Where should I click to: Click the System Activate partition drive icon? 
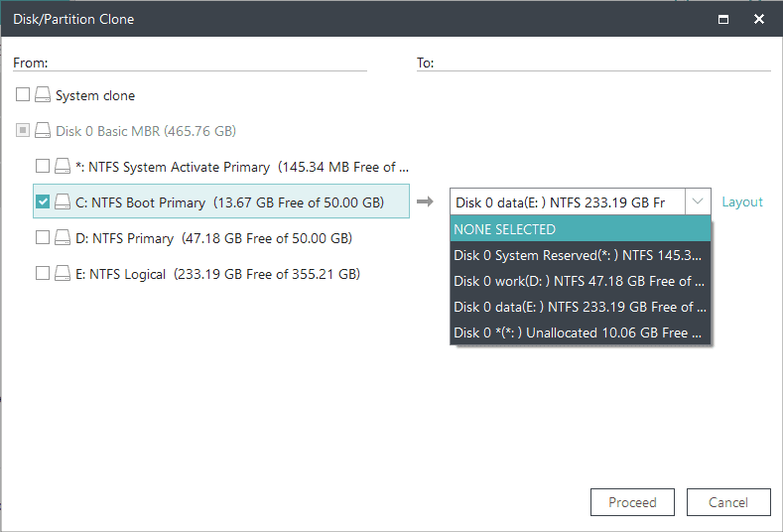pos(63,167)
